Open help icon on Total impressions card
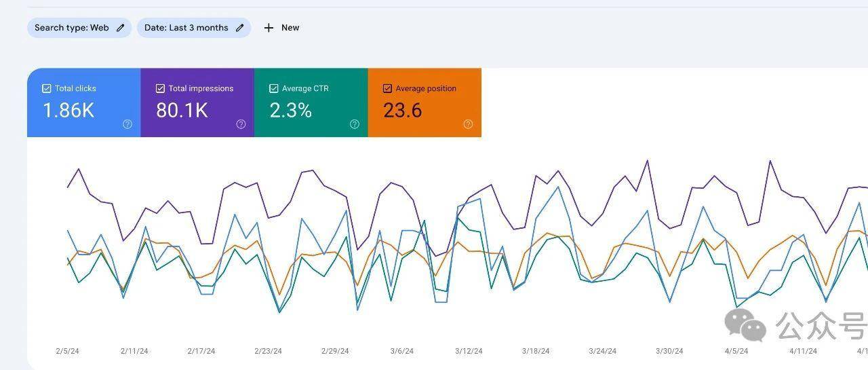Screen dimensions: 868x370 241,124
